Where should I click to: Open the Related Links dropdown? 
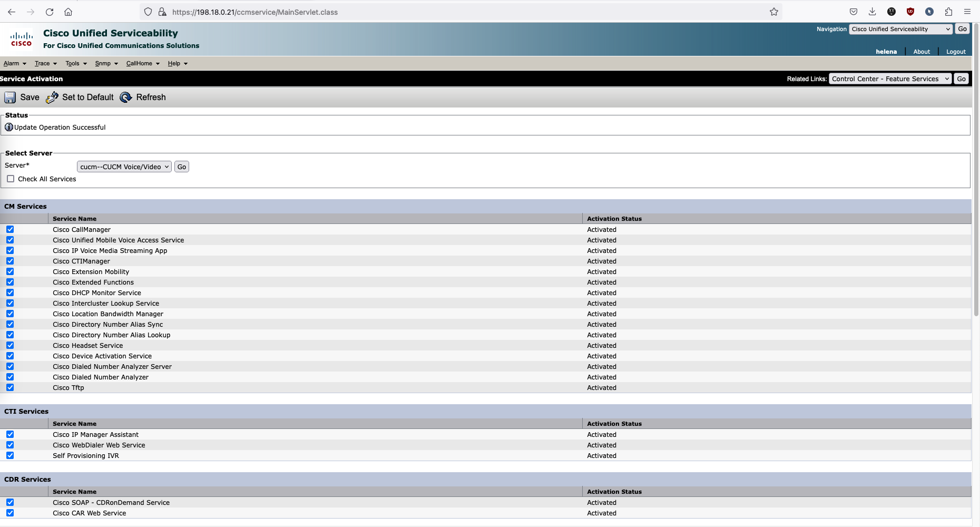point(890,79)
